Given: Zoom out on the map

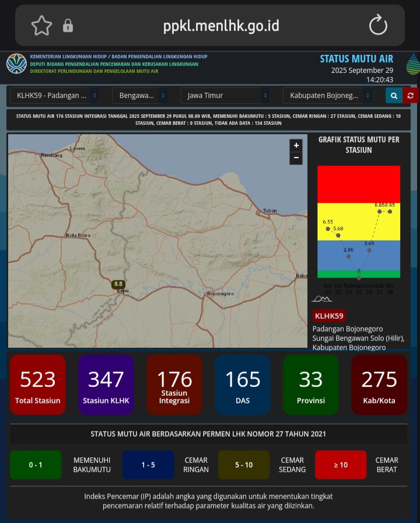Looking at the screenshot, I should (x=296, y=158).
